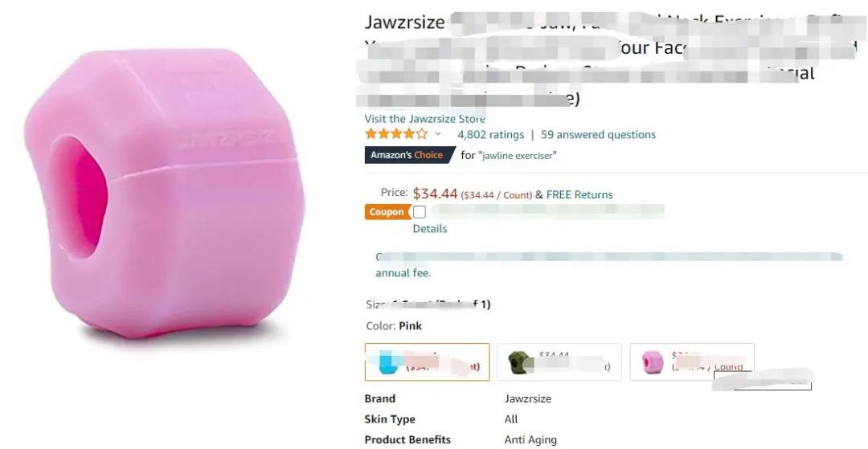Click the blue product thumbnail icon
This screenshot has height=449, width=868.
pyautogui.click(x=389, y=364)
